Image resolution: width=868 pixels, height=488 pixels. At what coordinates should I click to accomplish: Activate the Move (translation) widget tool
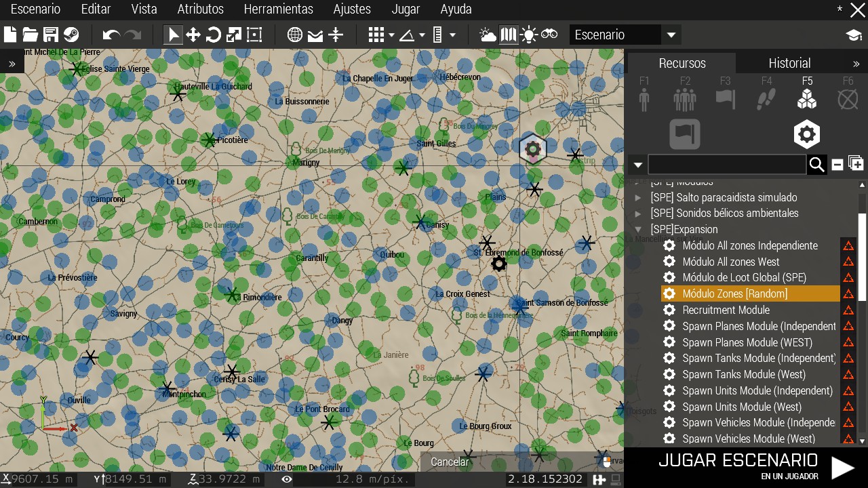click(x=193, y=35)
